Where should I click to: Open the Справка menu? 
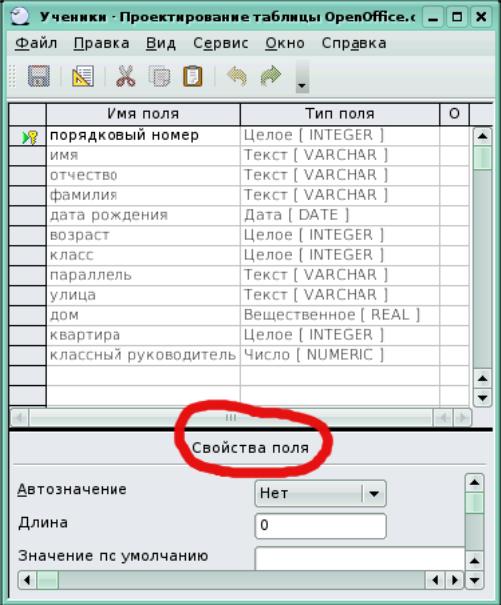(354, 43)
